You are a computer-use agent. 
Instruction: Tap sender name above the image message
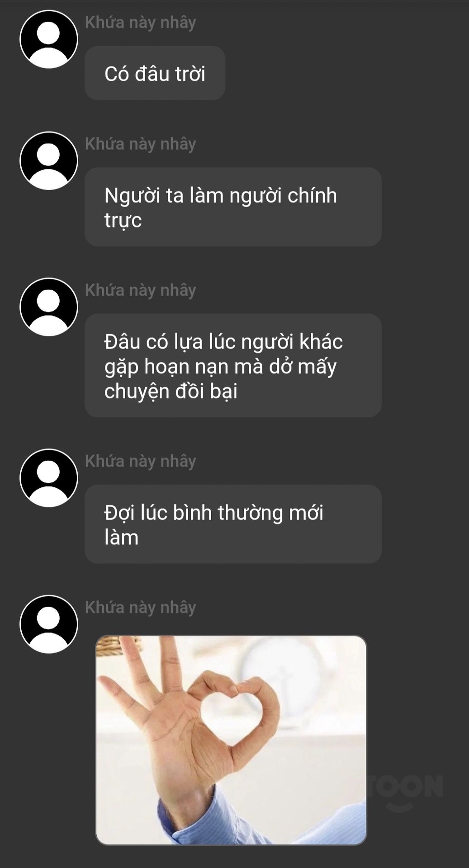tap(141, 608)
